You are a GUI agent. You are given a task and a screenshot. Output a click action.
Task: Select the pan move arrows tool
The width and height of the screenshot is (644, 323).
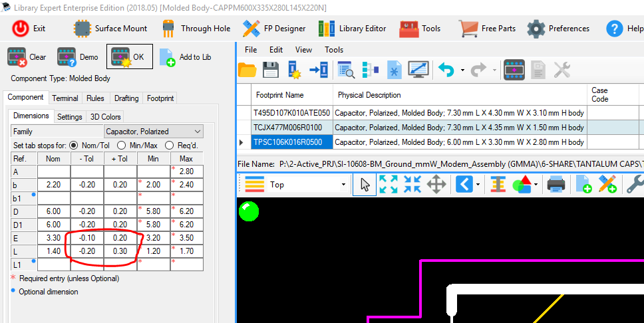(x=436, y=184)
